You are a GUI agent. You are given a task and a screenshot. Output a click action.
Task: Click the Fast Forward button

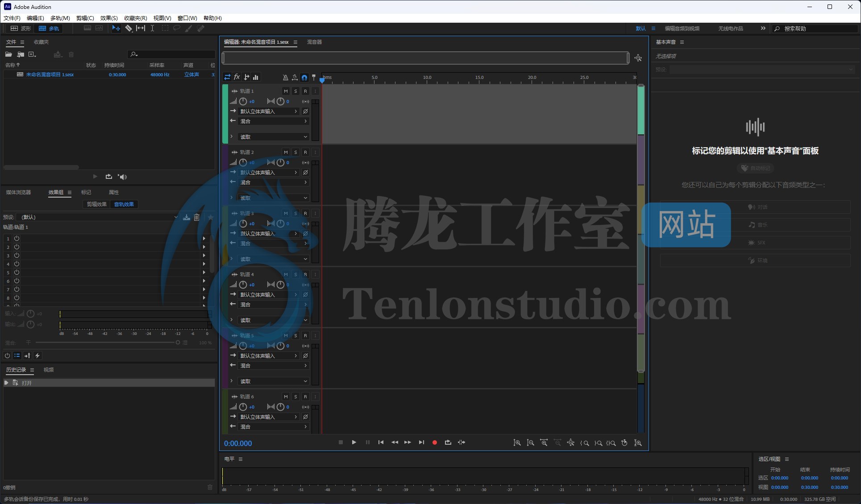(408, 442)
